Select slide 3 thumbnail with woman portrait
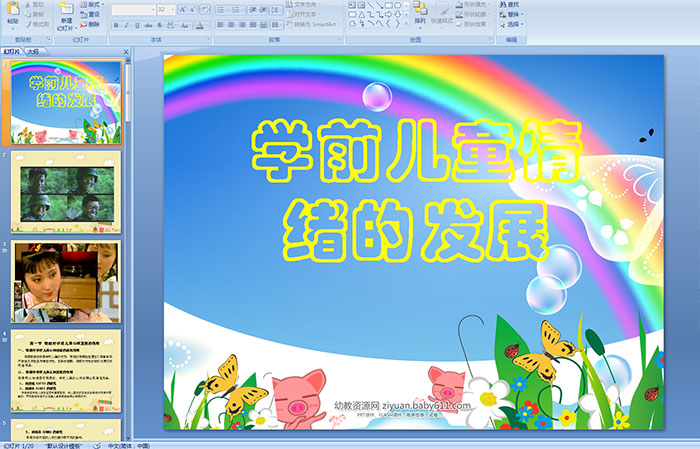Image resolution: width=700 pixels, height=449 pixels. point(66,281)
